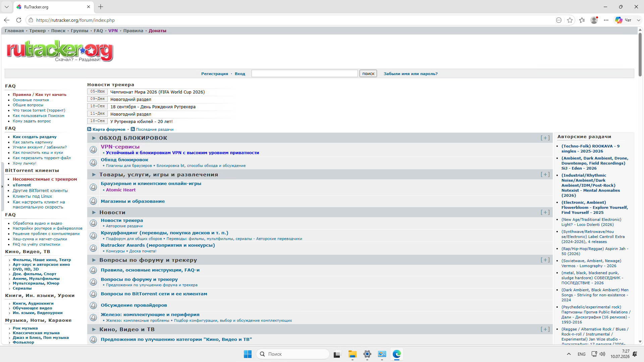Viewport: 644px width, 362px height.
Task: Open the RSS icon beside Карта форумов
Action: [89, 129]
